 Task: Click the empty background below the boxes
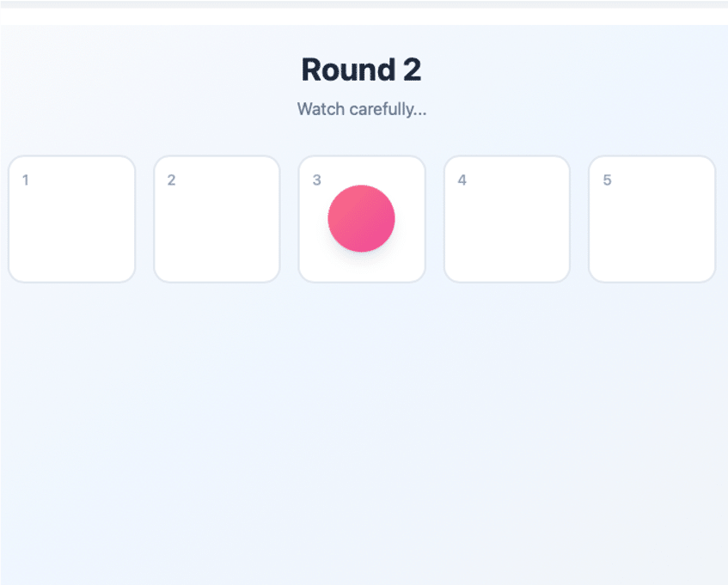(x=364, y=430)
